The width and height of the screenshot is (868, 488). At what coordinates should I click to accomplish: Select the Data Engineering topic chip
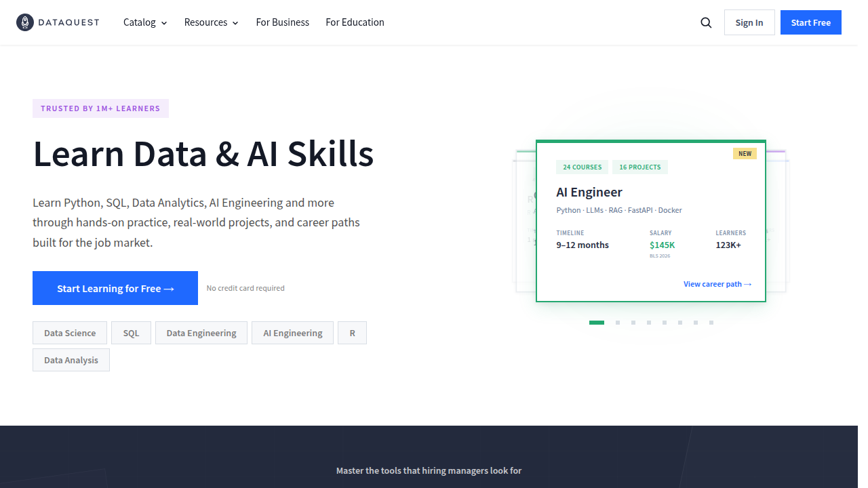[201, 333]
